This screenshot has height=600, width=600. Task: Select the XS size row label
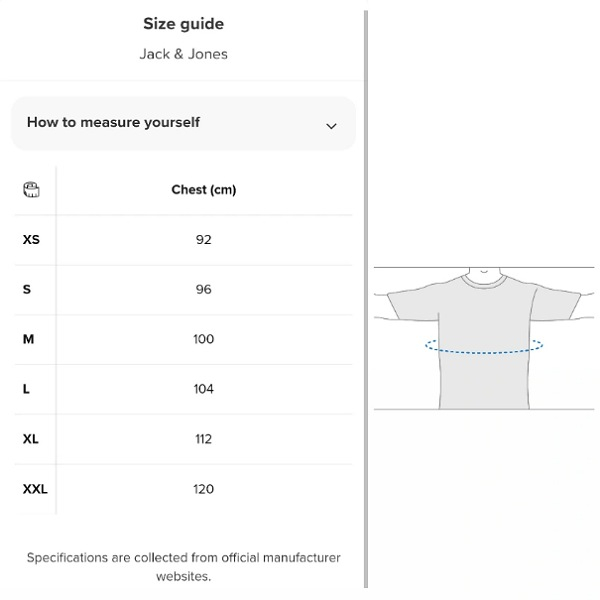tap(31, 240)
